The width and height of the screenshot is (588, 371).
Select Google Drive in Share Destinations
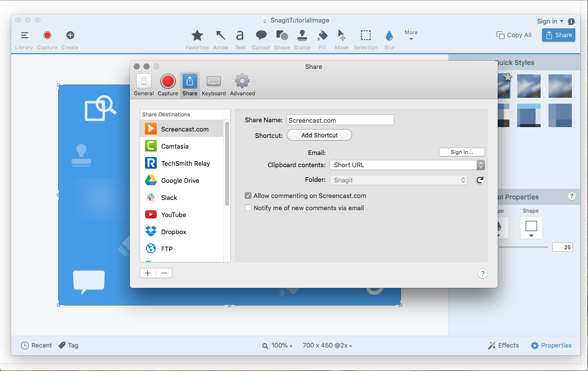click(x=180, y=180)
